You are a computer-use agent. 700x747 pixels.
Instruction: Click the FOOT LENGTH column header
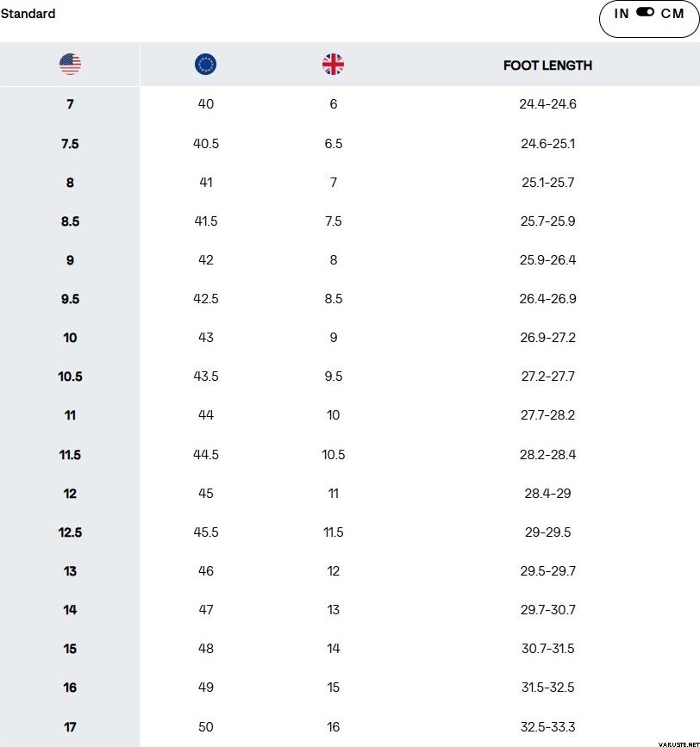click(x=547, y=65)
